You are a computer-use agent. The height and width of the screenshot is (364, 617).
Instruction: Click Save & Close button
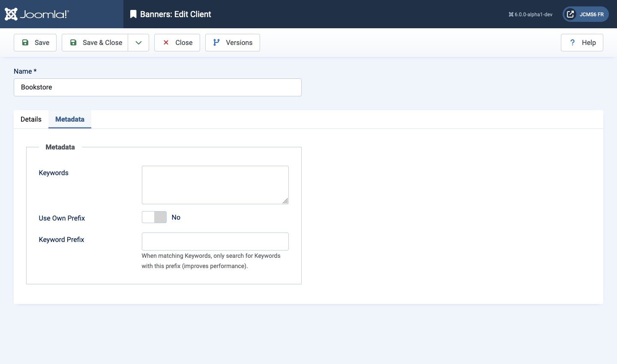coord(95,42)
